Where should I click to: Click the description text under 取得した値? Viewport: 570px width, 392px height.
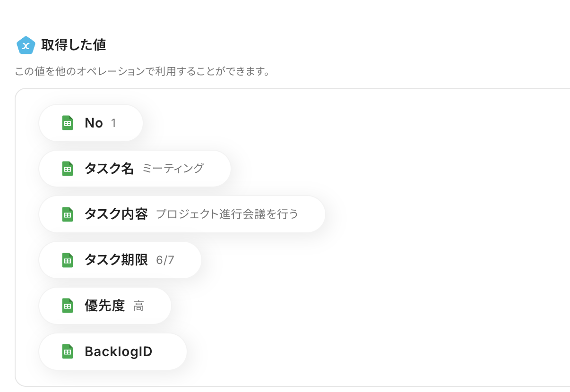point(142,72)
